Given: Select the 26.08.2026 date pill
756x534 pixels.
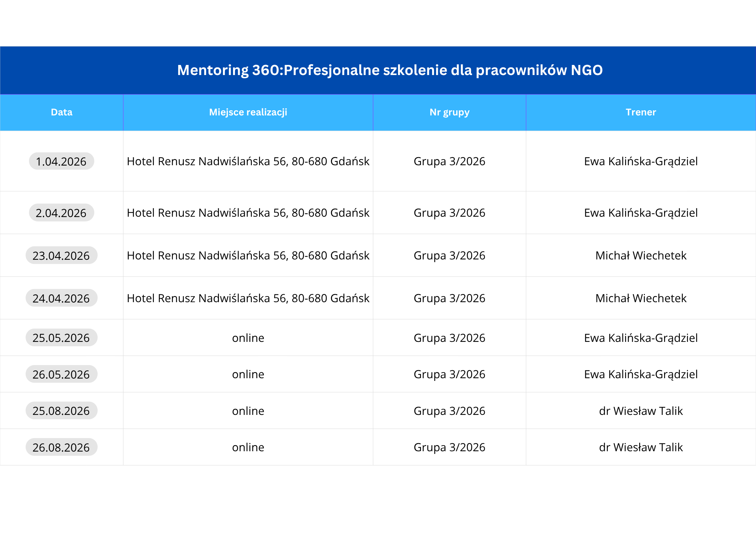Looking at the screenshot, I should [61, 448].
